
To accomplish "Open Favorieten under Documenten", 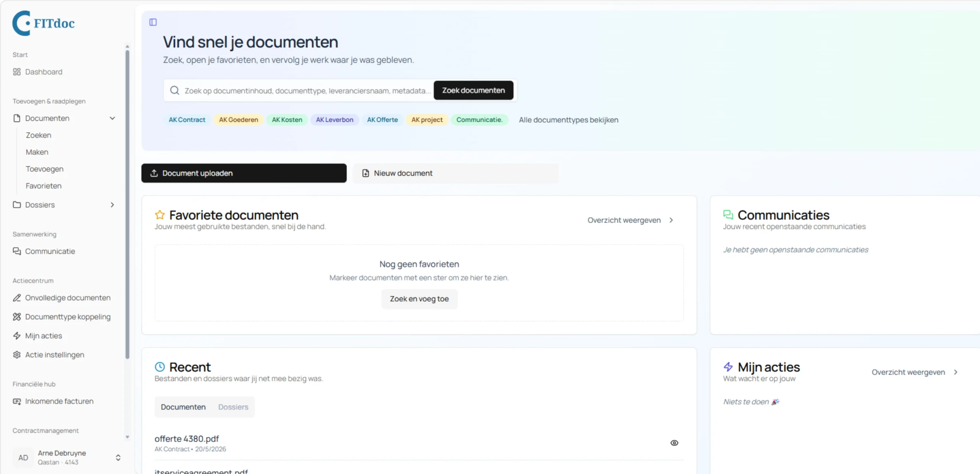I will click(x=43, y=186).
